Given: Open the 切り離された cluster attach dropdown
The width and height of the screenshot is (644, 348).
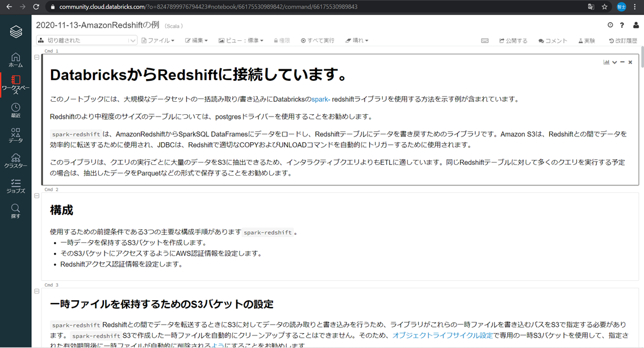Looking at the screenshot, I should [x=85, y=40].
